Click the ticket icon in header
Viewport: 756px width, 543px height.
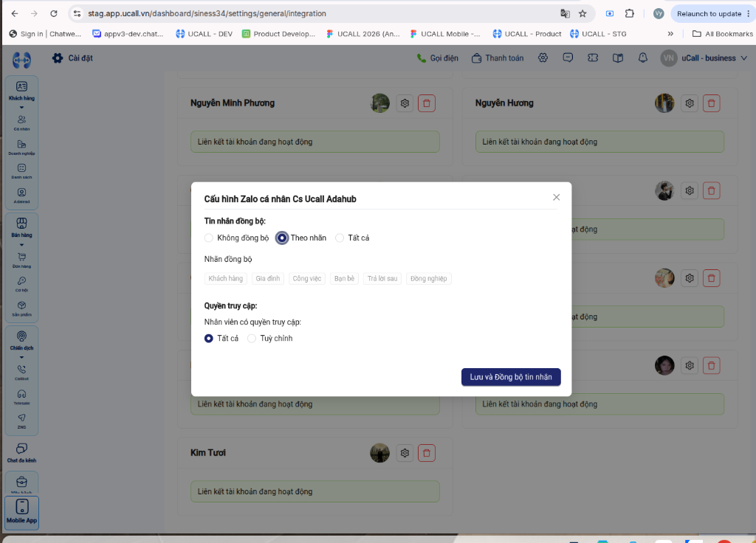(x=593, y=58)
